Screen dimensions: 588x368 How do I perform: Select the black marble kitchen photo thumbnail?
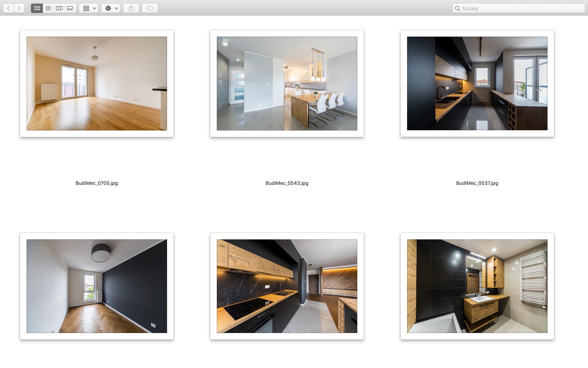(x=287, y=286)
